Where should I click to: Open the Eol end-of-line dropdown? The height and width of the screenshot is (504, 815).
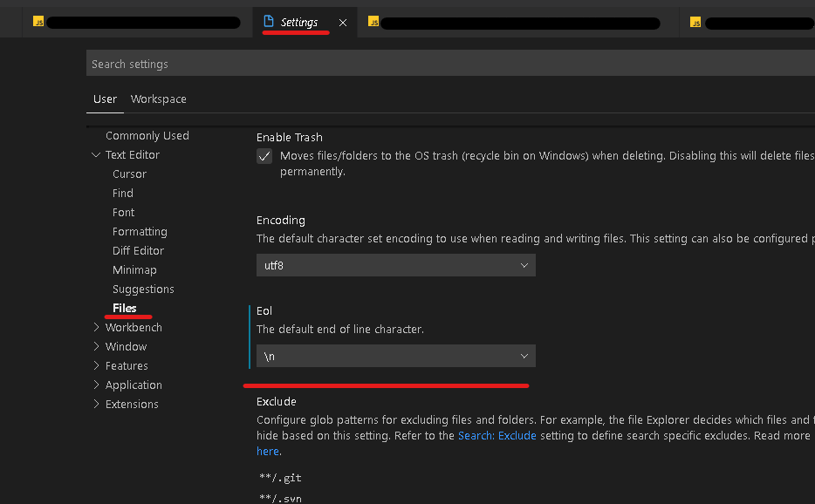click(x=395, y=356)
